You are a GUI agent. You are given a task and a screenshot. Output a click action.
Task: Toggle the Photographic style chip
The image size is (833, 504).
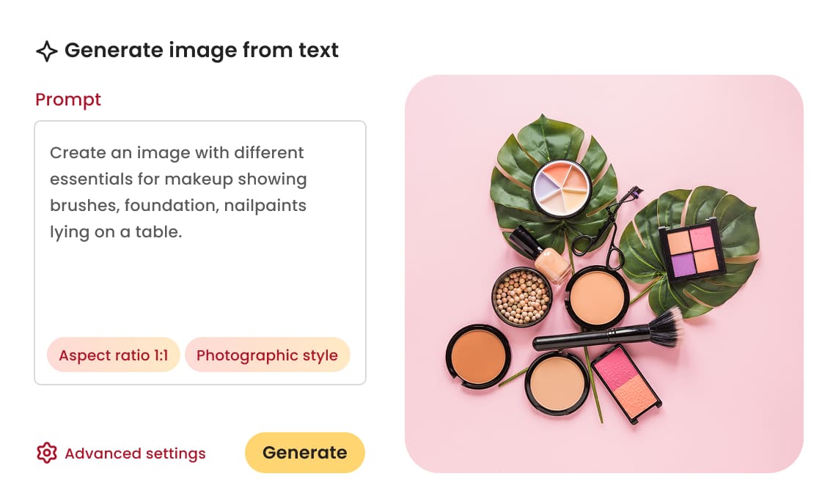click(x=267, y=355)
